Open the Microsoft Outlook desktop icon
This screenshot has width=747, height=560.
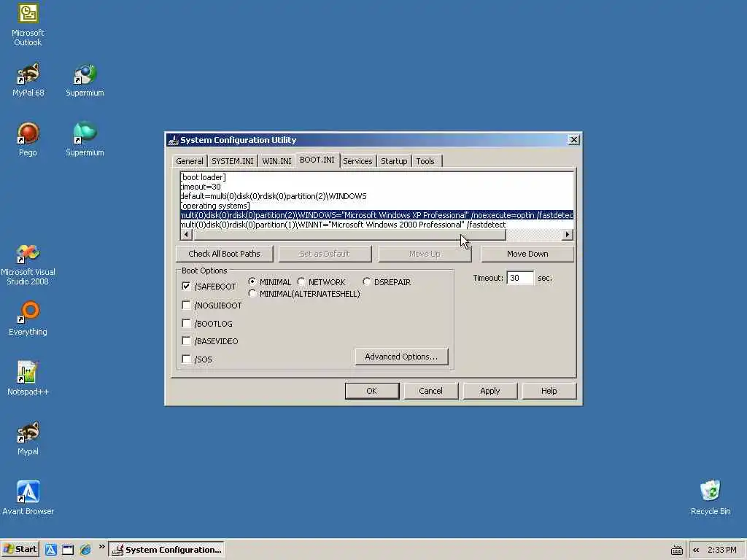point(28,24)
